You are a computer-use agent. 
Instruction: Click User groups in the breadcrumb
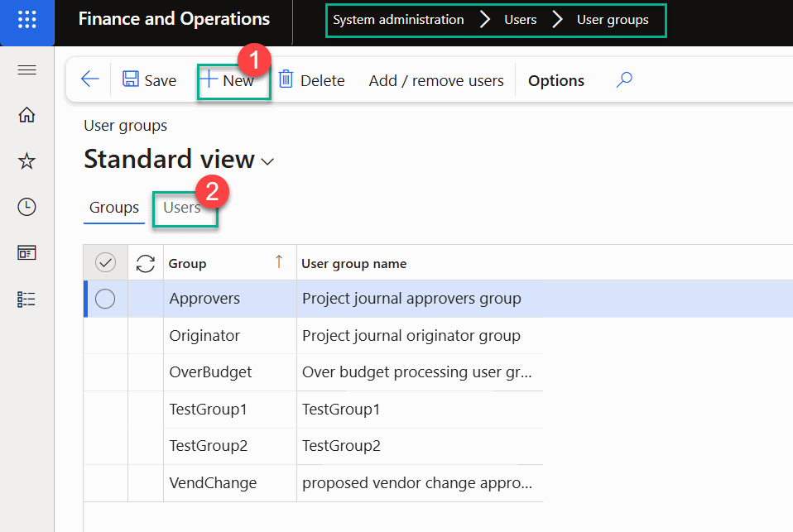tap(613, 20)
